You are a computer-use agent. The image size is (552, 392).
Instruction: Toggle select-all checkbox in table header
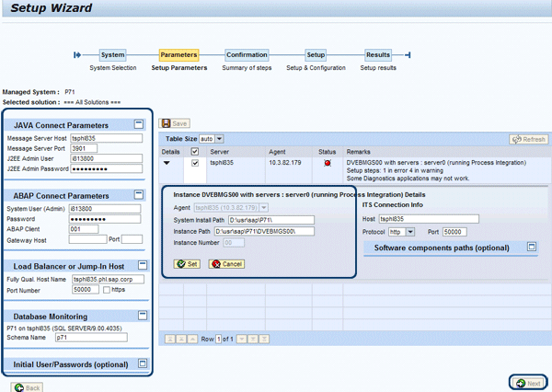pos(195,152)
